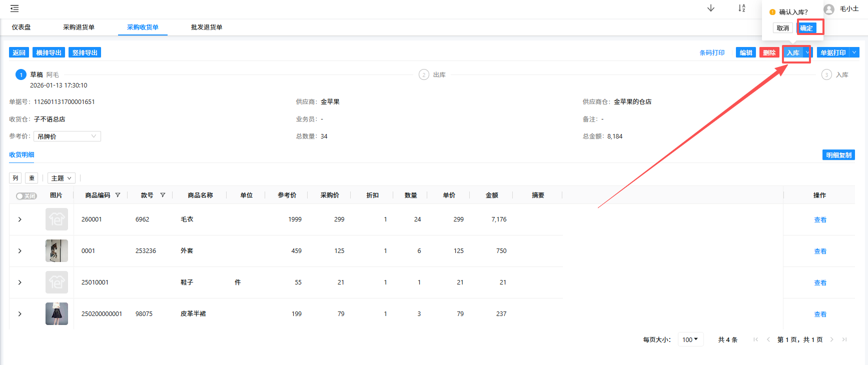Screen dimensions: 868x365
Task: Open the arrow menu next to 入库
Action: [x=807, y=52]
